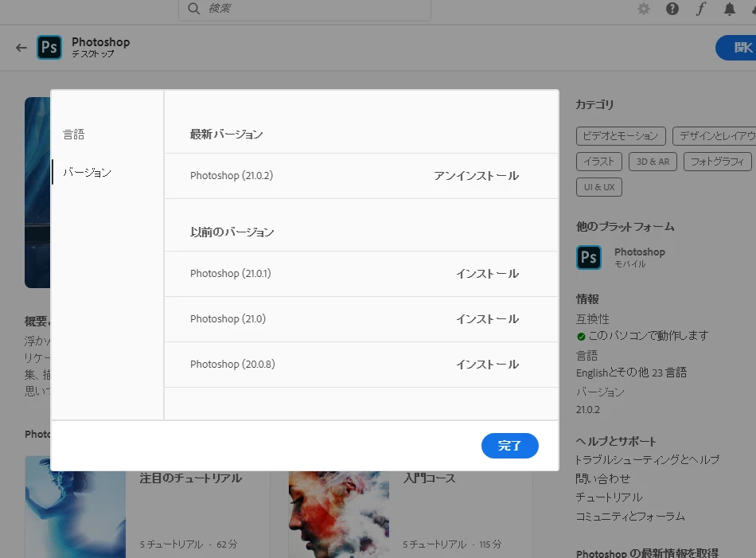Click the 入門コース title

[429, 478]
